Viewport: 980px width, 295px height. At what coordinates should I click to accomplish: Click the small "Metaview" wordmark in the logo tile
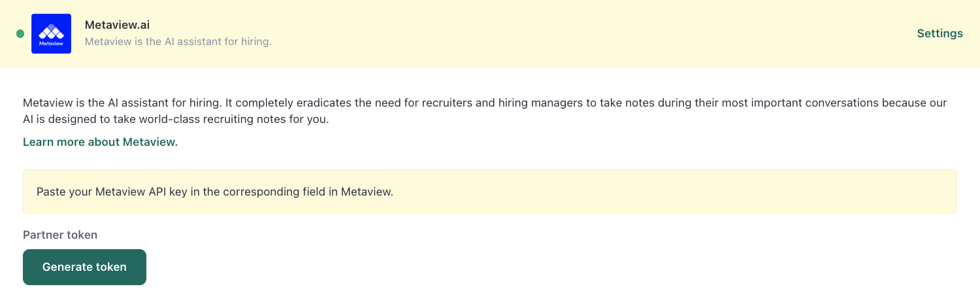51,45
